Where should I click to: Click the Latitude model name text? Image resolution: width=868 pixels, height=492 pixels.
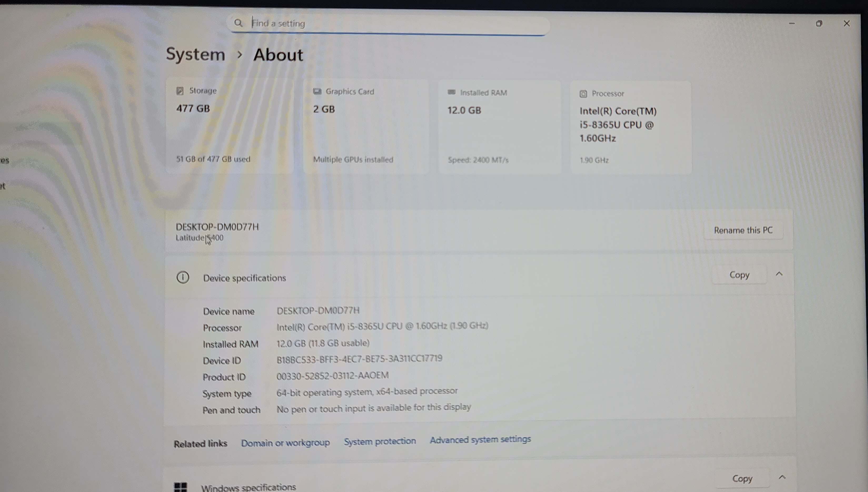199,238
